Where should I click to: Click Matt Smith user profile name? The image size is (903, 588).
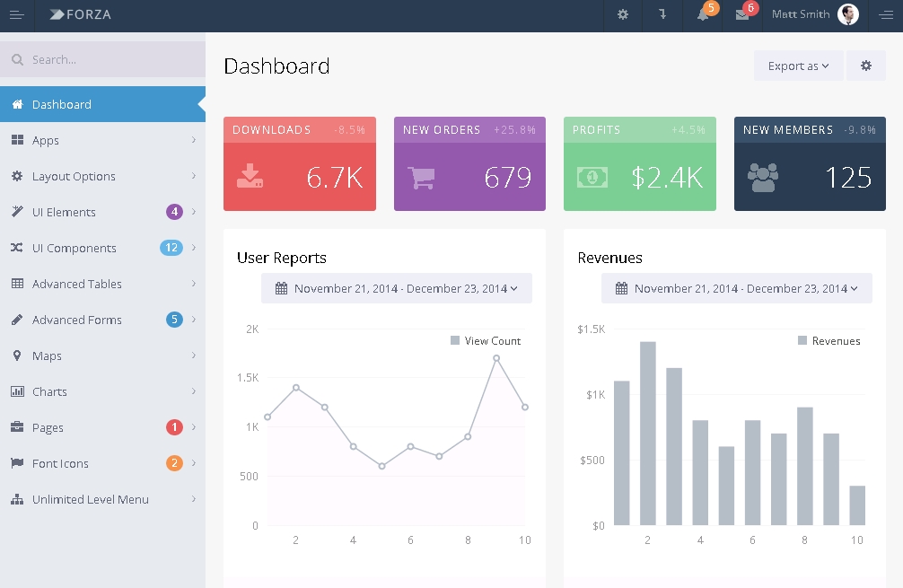801,14
